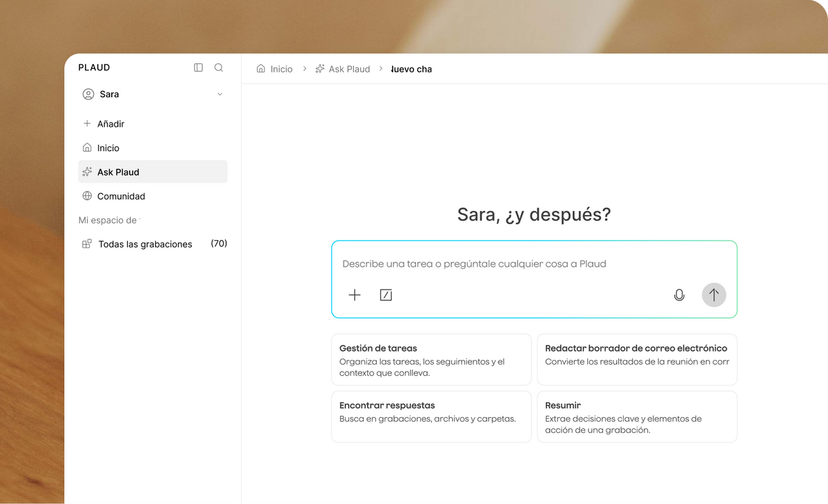The image size is (828, 504).
Task: Click the breadcrumb home icon
Action: tap(261, 69)
